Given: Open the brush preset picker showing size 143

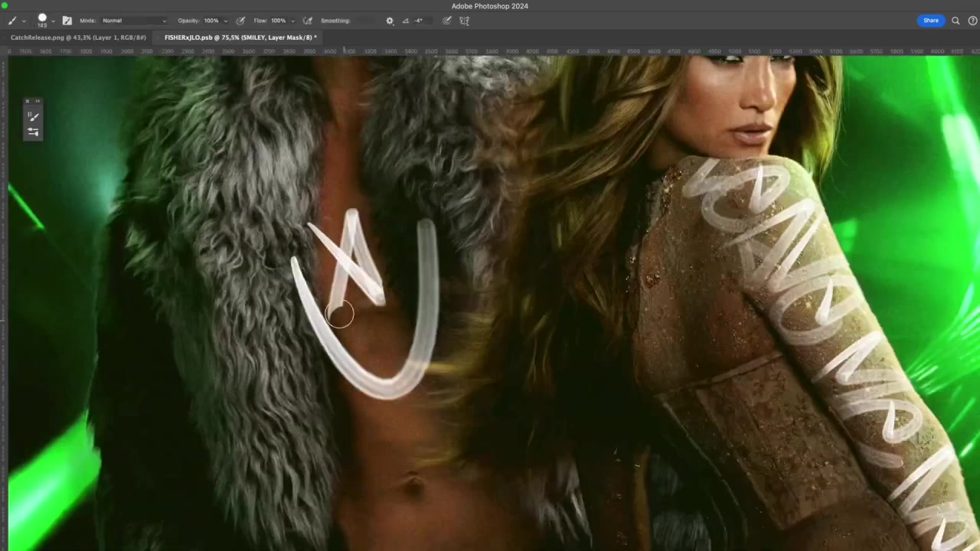Looking at the screenshot, I should (x=42, y=21).
